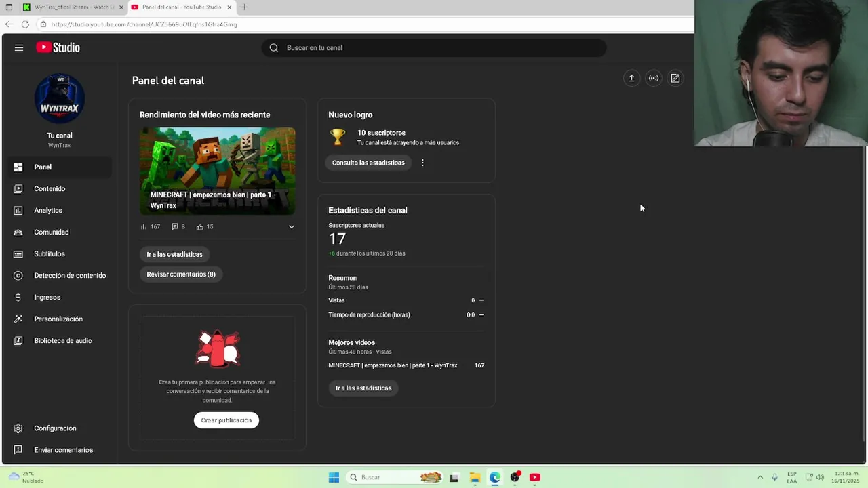Viewport: 868px width, 488px height.
Task: Click the taskbar Buscar search box
Action: (x=395, y=477)
